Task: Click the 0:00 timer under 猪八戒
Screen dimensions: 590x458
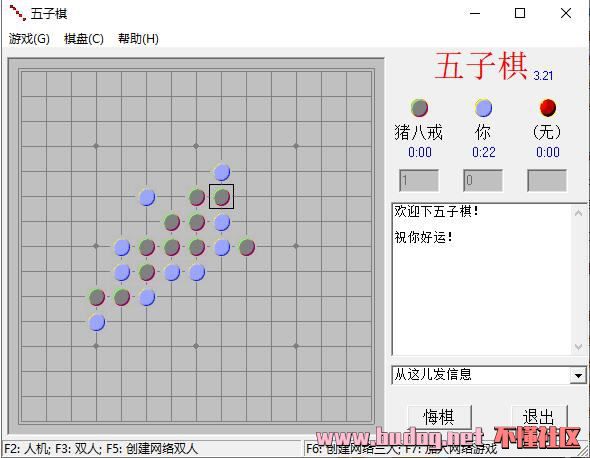Action: coord(420,152)
